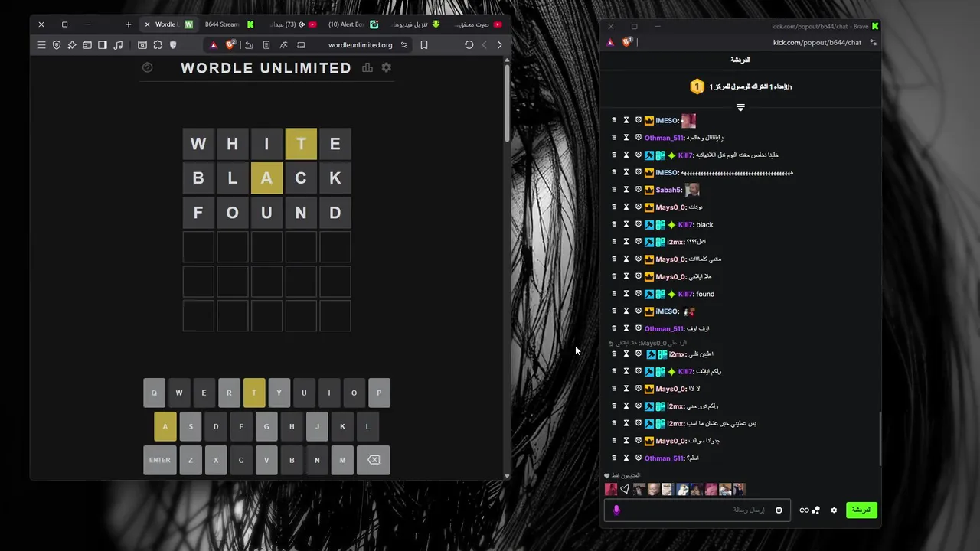Click the three-circles points icon in Kick chat
Screen dimensions: 980x551
point(815,510)
